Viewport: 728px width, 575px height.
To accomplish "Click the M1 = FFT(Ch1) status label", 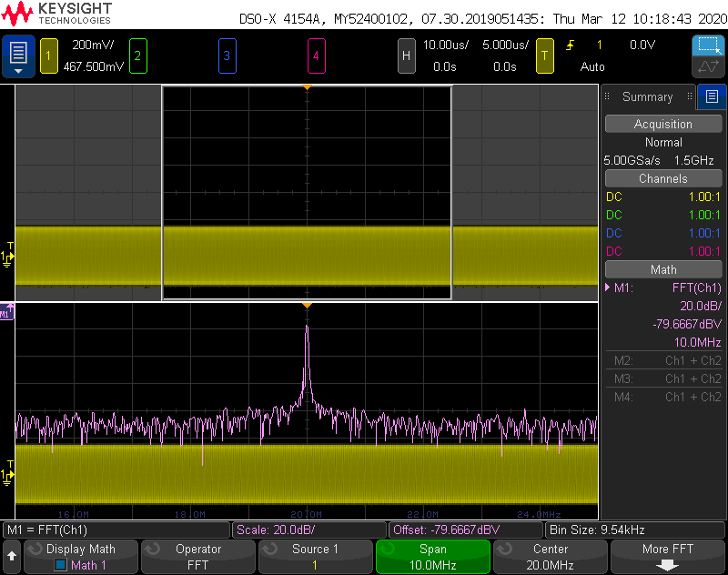I will [x=116, y=530].
